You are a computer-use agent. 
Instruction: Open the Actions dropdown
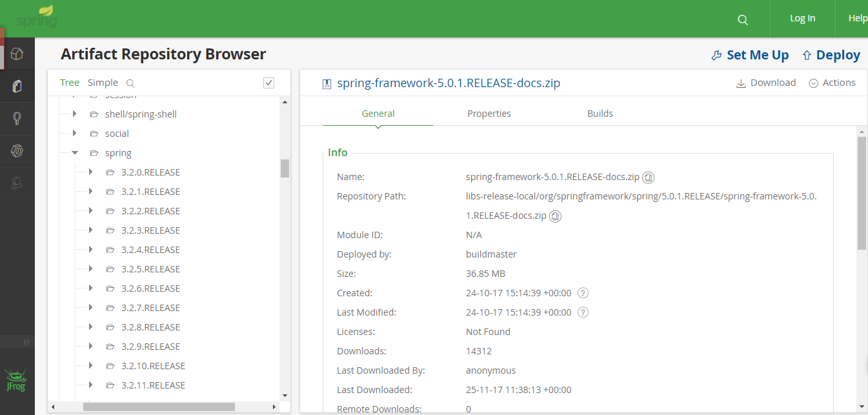832,83
